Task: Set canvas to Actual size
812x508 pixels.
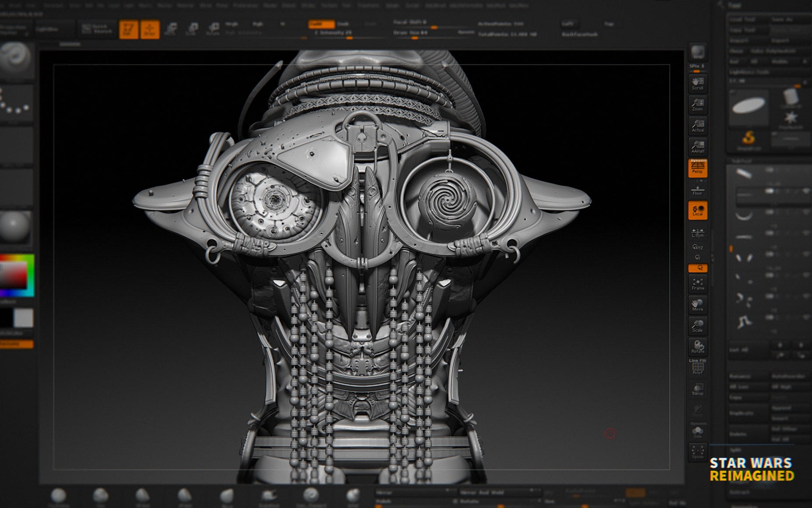Action: tap(697, 125)
